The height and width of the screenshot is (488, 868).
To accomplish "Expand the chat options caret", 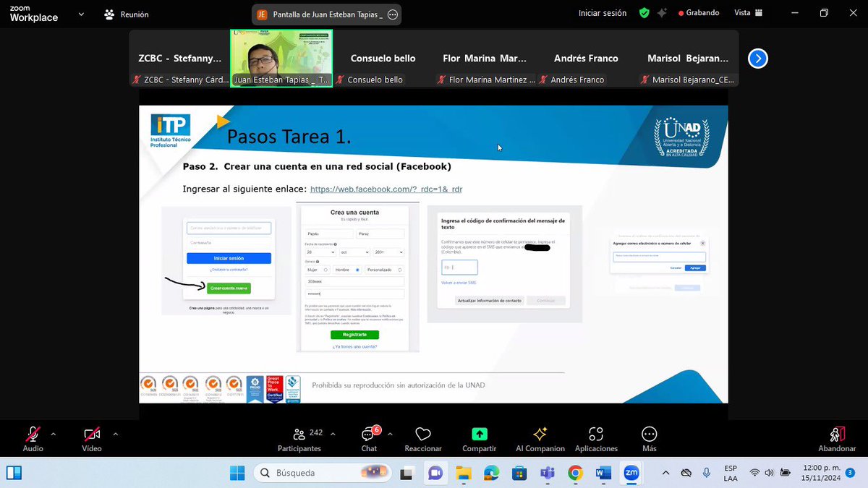I will (390, 434).
